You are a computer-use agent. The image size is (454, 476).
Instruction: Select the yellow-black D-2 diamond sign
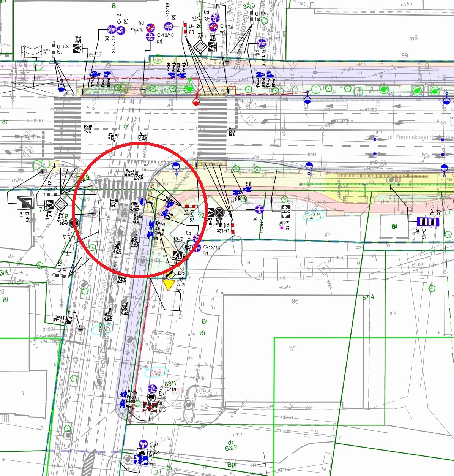pyautogui.click(x=169, y=275)
